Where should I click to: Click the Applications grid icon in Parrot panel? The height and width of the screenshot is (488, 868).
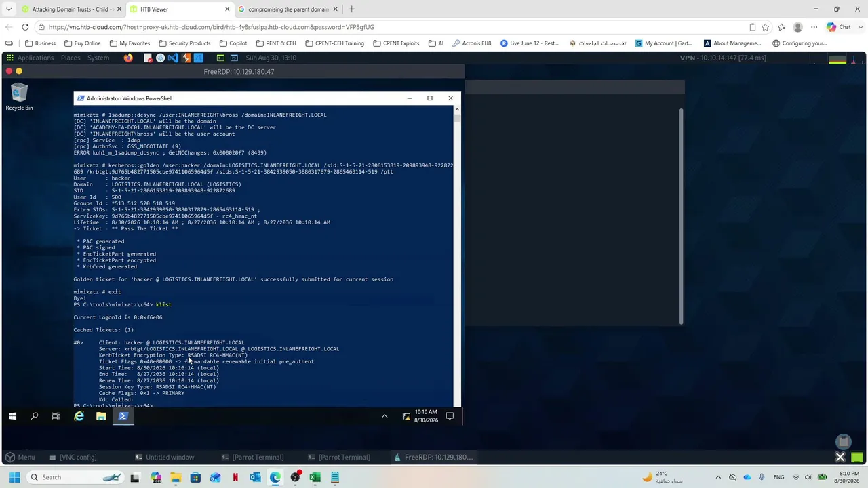(x=9, y=58)
